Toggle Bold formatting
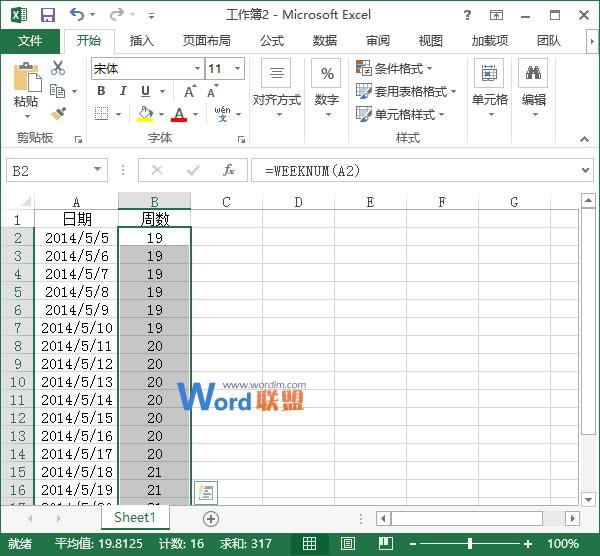Viewport: 600px width, 556px height. (101, 91)
